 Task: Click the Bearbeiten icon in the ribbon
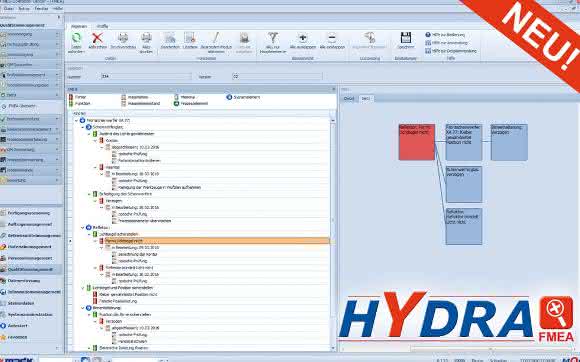point(170,38)
